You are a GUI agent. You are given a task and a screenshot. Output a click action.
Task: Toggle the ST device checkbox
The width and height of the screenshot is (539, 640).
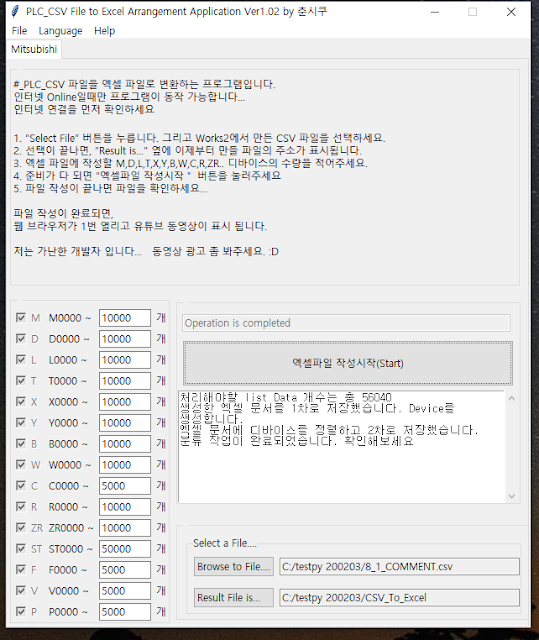point(20,549)
